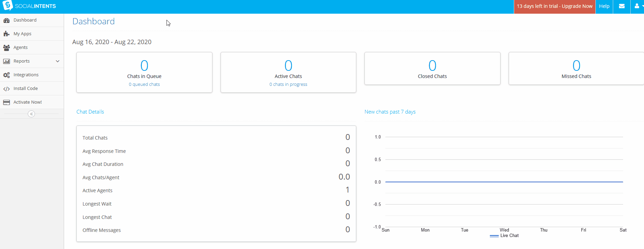Click the Active Agents label

97,191
